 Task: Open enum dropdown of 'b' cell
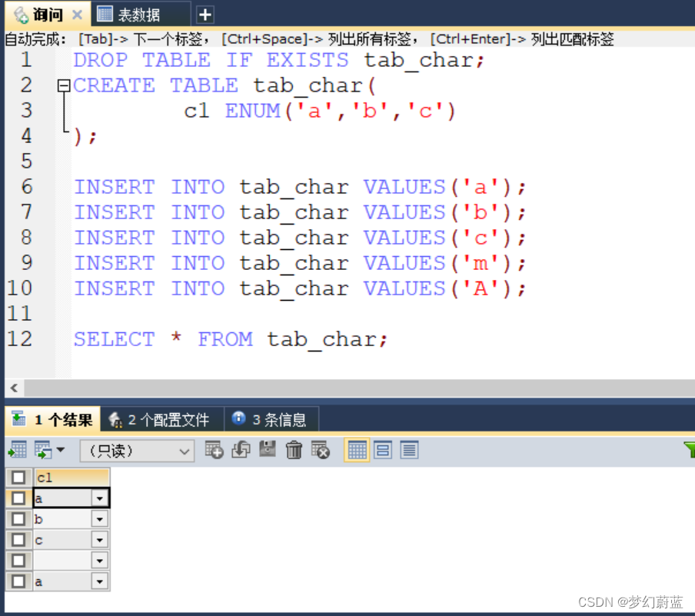pos(100,519)
